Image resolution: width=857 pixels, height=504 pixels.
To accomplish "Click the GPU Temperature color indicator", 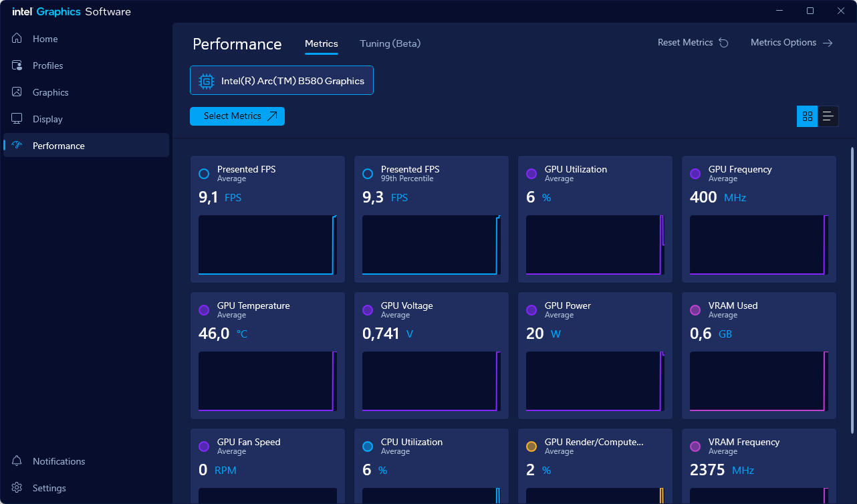I will [x=204, y=310].
